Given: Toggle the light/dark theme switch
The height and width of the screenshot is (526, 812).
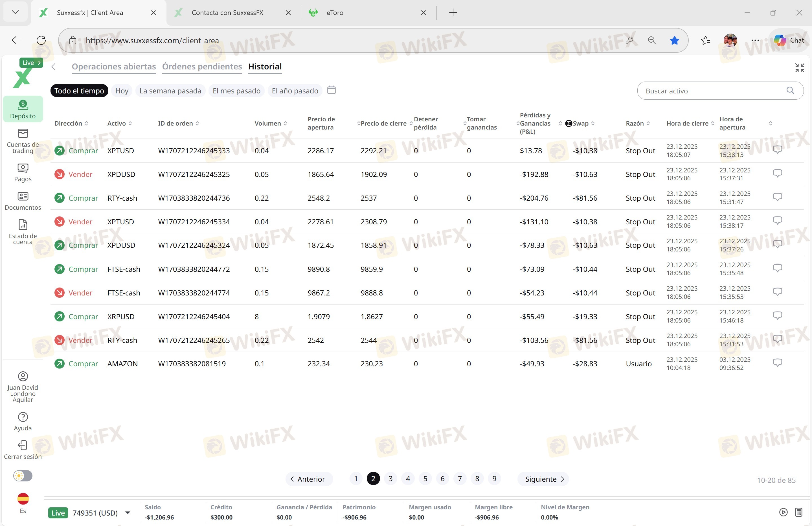Looking at the screenshot, I should 23,475.
